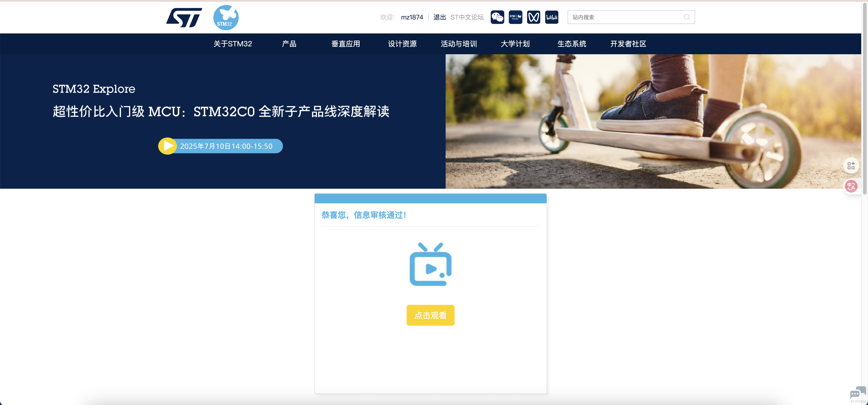Click the yellow 点击观看 button
The image size is (868, 405).
tap(430, 315)
